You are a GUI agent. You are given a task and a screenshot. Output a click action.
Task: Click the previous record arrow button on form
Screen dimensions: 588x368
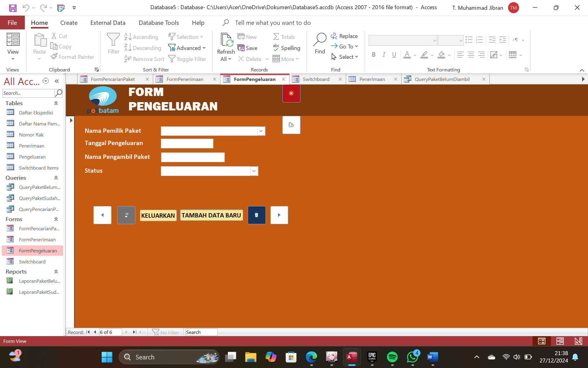click(102, 215)
